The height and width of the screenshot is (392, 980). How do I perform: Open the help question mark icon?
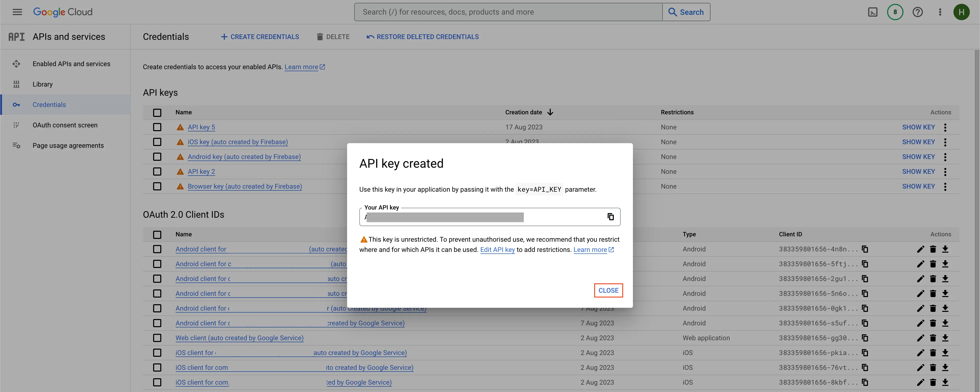pos(918,12)
